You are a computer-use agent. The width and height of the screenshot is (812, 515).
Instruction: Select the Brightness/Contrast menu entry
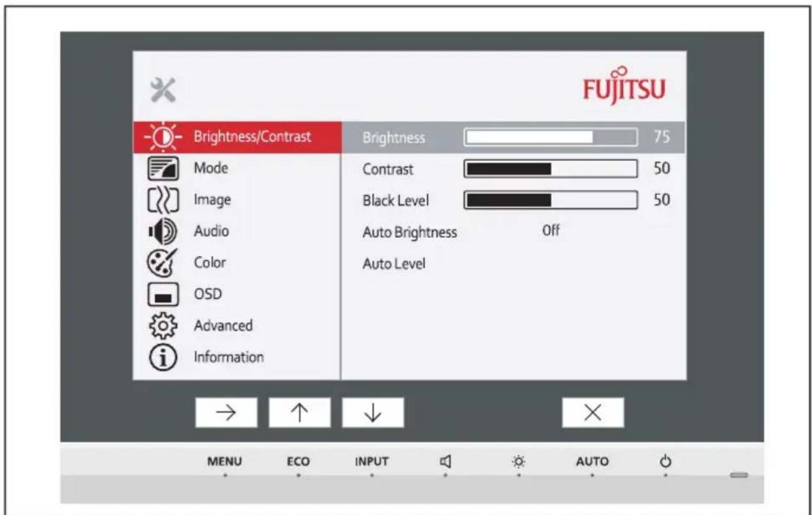[236, 137]
